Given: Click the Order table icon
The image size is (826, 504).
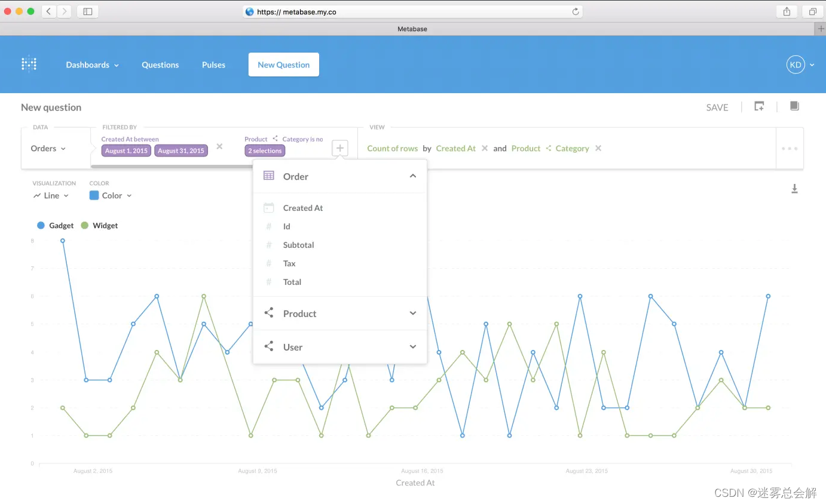Looking at the screenshot, I should tap(269, 176).
